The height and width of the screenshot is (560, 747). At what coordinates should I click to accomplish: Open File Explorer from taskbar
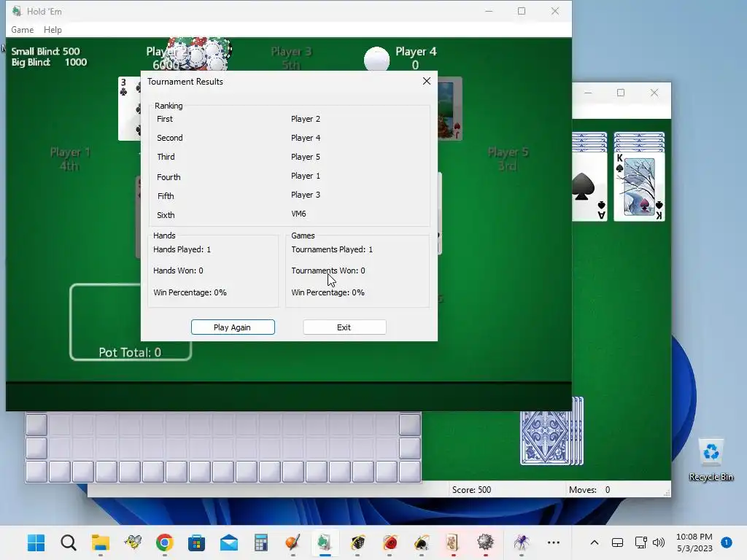[101, 542]
